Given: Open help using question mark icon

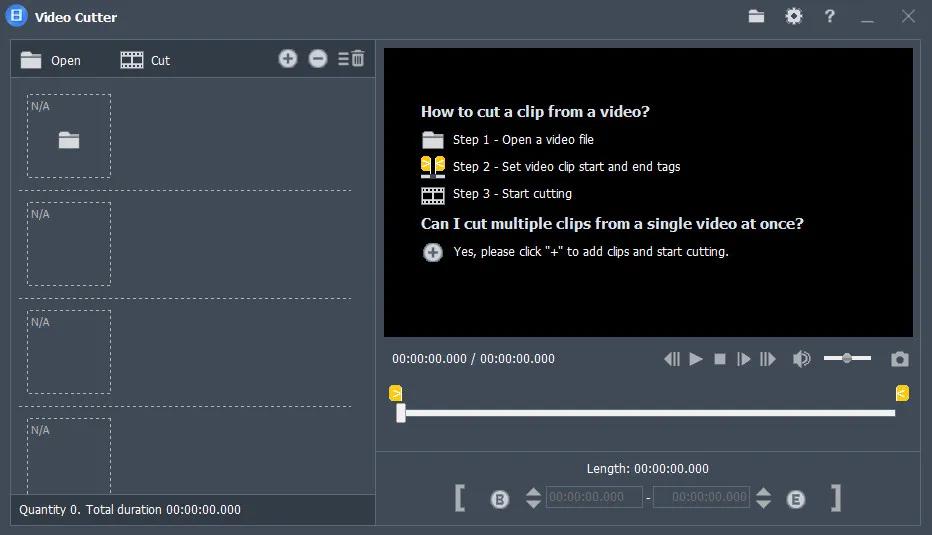Looking at the screenshot, I should coord(829,16).
